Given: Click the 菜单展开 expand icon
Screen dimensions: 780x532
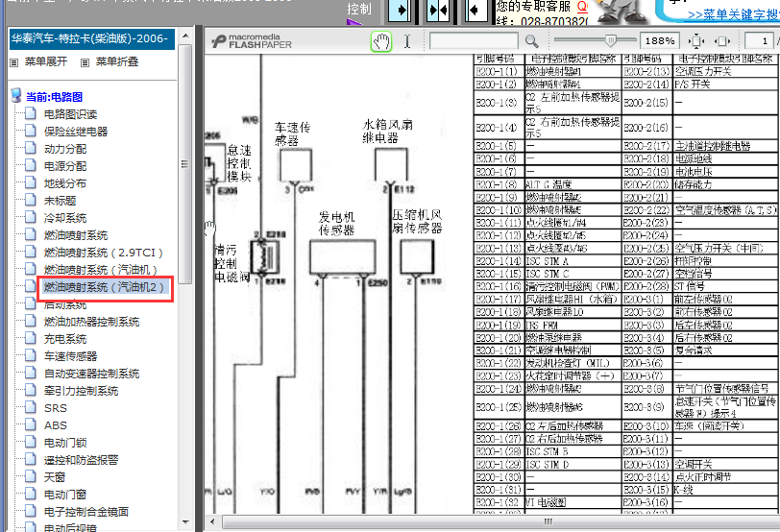Looking at the screenshot, I should click(14, 62).
